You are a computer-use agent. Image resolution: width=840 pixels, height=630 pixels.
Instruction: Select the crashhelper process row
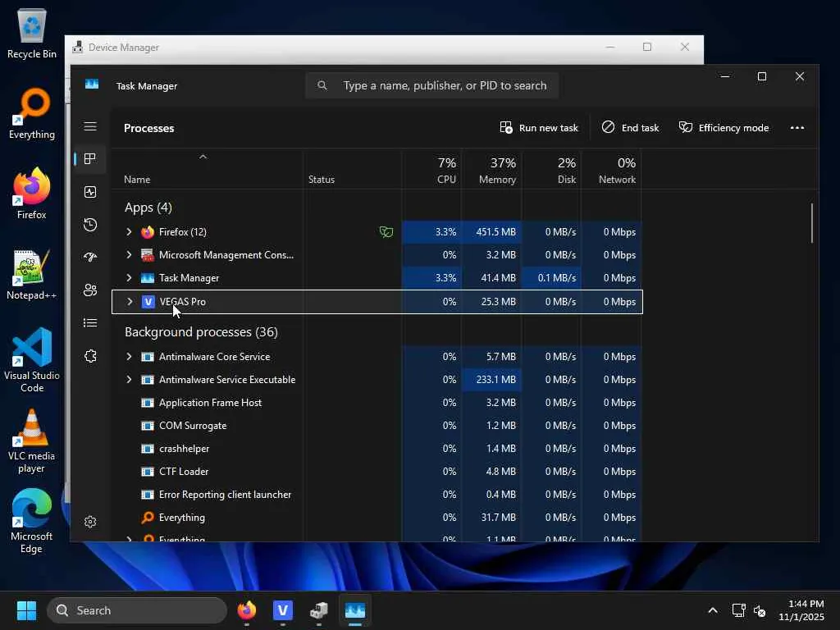coord(377,449)
